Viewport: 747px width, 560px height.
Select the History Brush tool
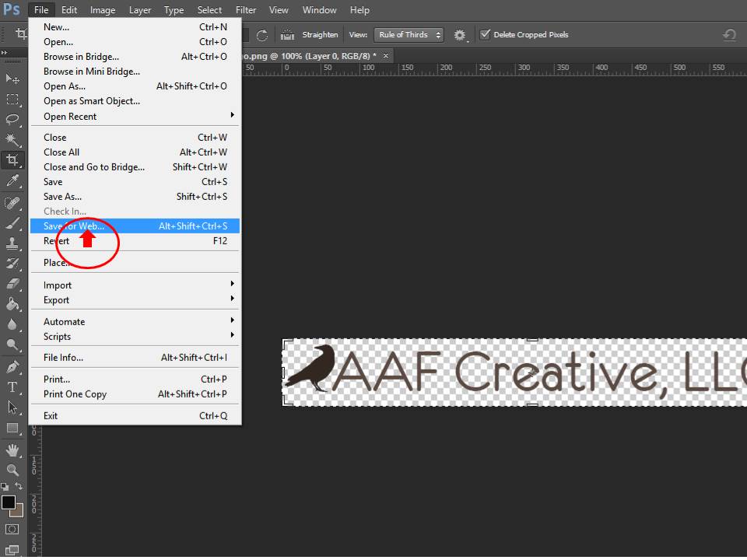point(12,264)
